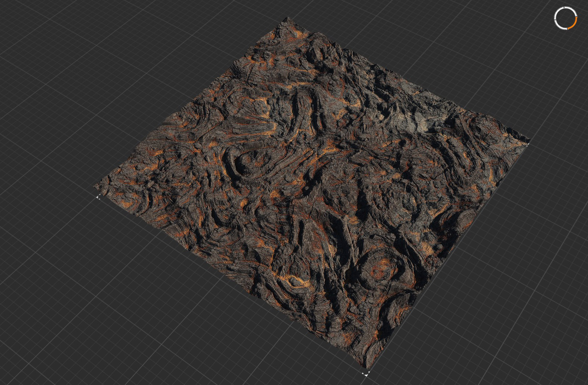Select the terrain's far right corner tip
This screenshot has height=385, width=588.
528,140
